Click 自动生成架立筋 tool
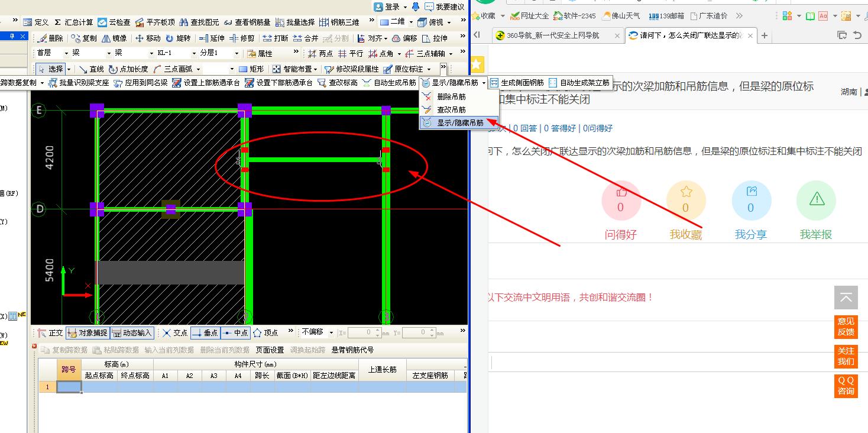Image resolution: width=868 pixels, height=433 pixels. click(579, 83)
